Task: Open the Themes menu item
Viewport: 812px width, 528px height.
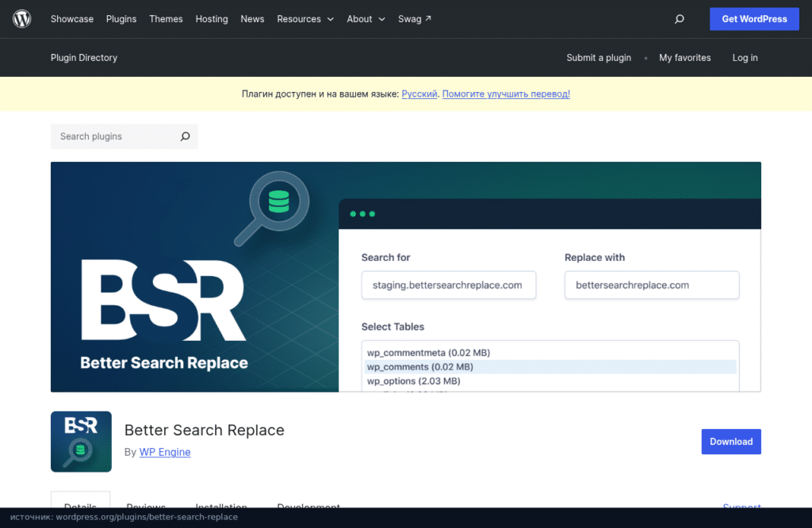Action: pyautogui.click(x=166, y=19)
